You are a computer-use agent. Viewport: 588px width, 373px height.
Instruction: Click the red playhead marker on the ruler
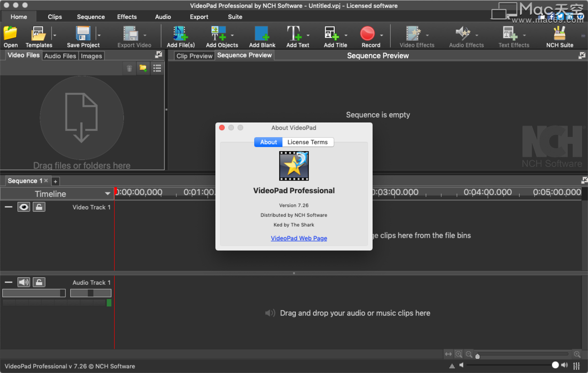click(x=115, y=191)
